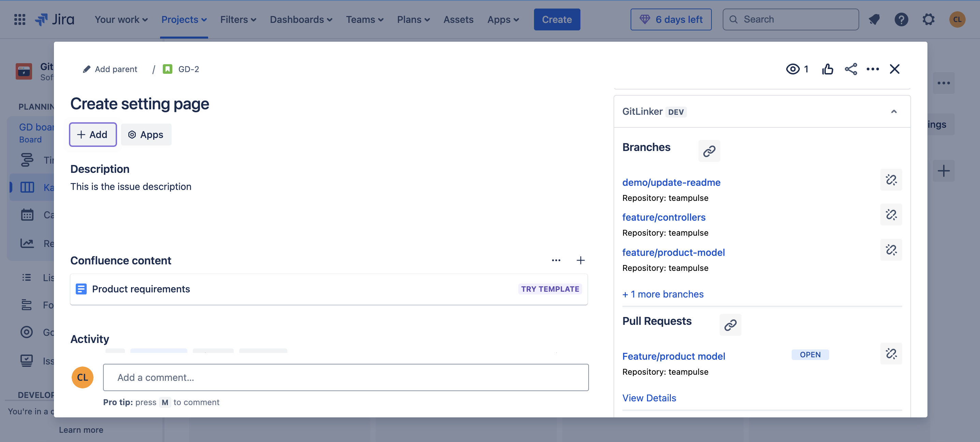Screen dimensions: 980x442
Task: Open the Timeline view in the sidebar
Action: pos(27,160)
